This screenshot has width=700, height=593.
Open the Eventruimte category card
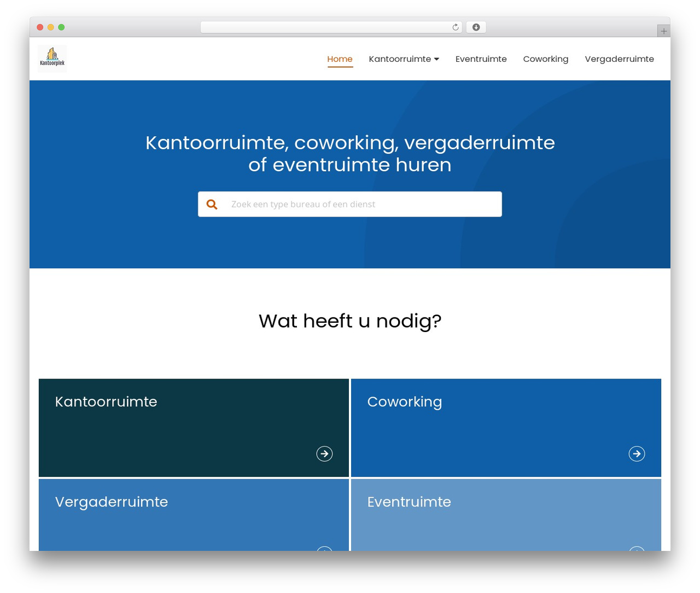tap(506, 515)
